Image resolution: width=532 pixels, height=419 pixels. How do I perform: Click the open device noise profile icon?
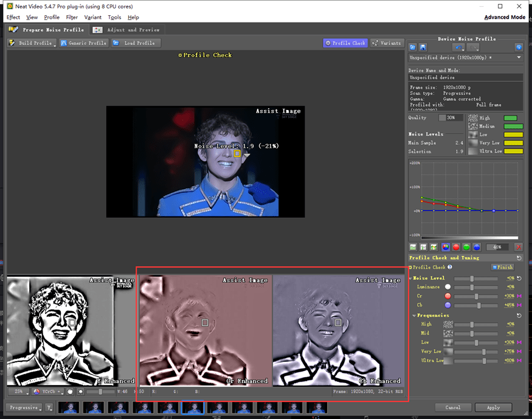click(x=413, y=47)
